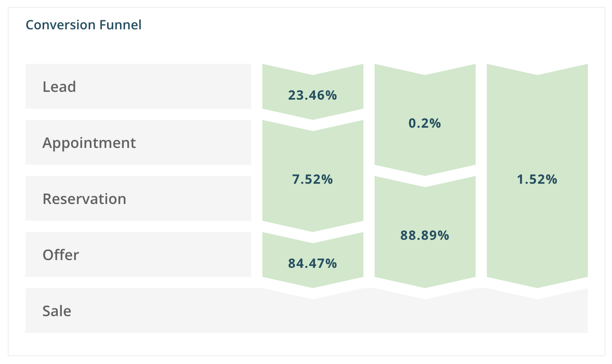Select the 0.2% conversion arrow

coord(425,123)
